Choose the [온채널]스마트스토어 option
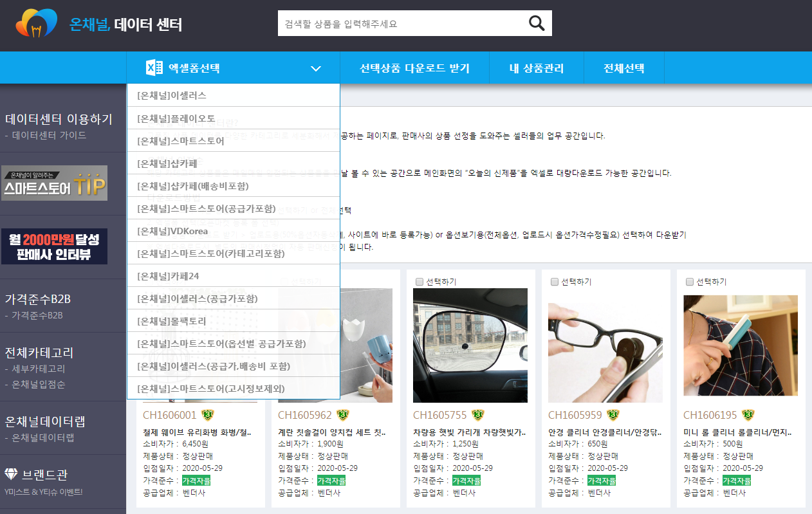The width and height of the screenshot is (812, 514). coord(234,141)
